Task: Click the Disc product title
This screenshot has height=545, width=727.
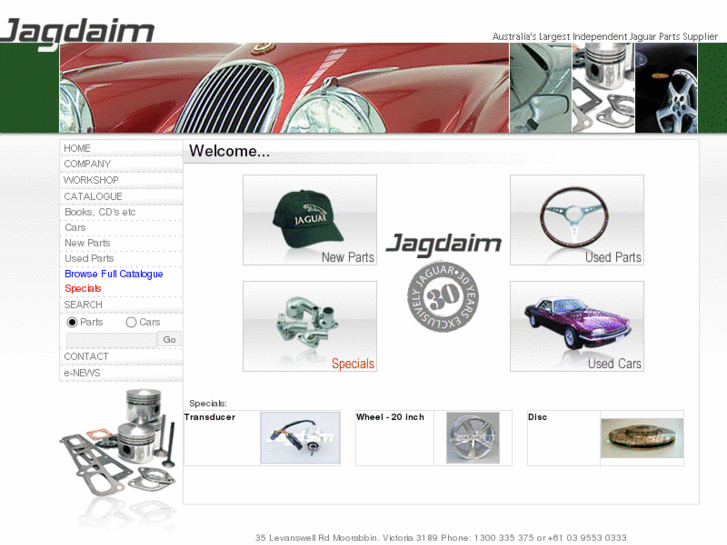Action: [537, 417]
